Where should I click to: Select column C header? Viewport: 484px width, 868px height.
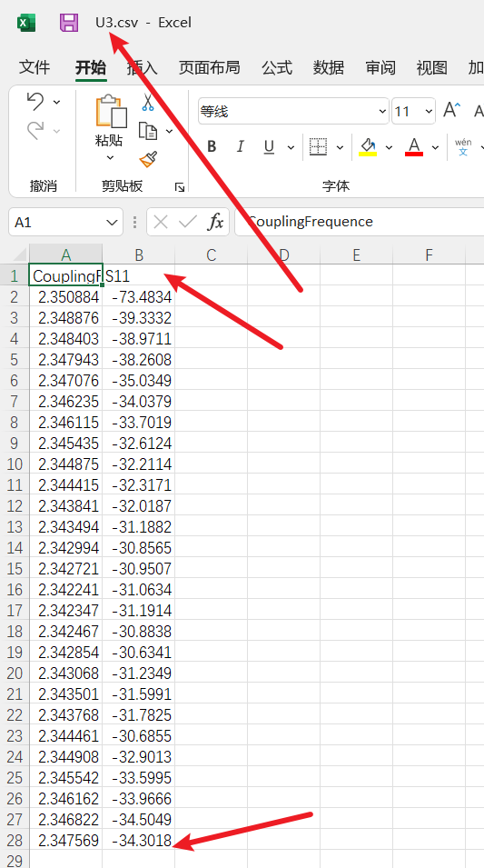pyautogui.click(x=212, y=254)
